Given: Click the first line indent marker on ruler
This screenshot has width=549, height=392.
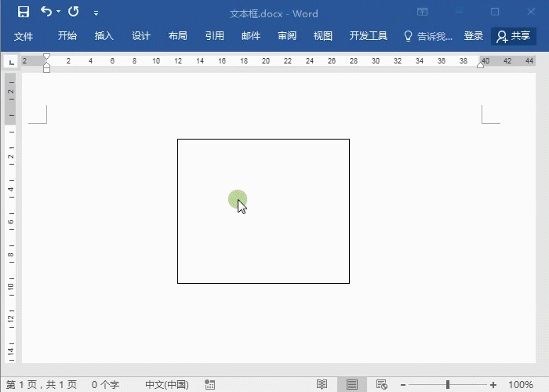Looking at the screenshot, I should (x=46, y=56).
